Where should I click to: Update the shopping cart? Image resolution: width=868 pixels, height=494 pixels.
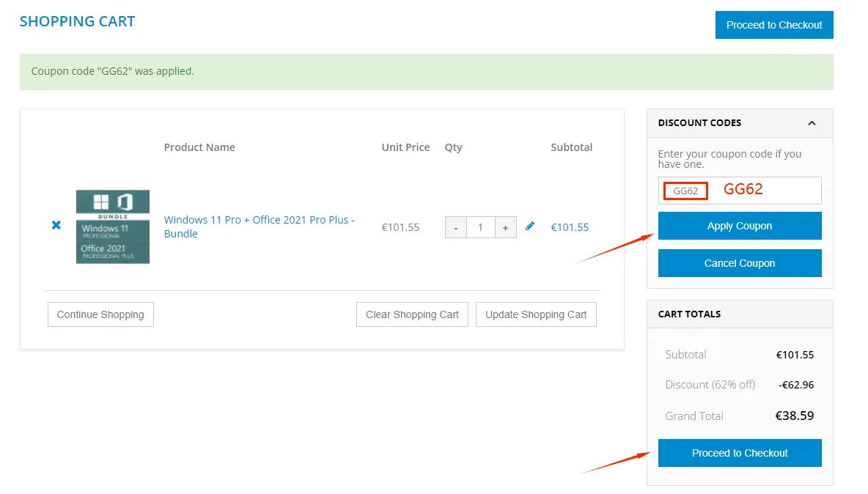pos(536,314)
